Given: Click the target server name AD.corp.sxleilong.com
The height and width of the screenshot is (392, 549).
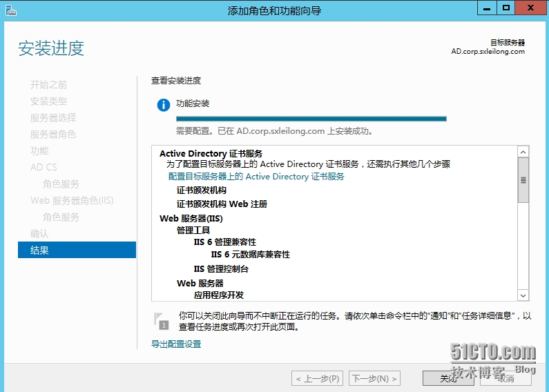Looking at the screenshot, I should (x=488, y=52).
